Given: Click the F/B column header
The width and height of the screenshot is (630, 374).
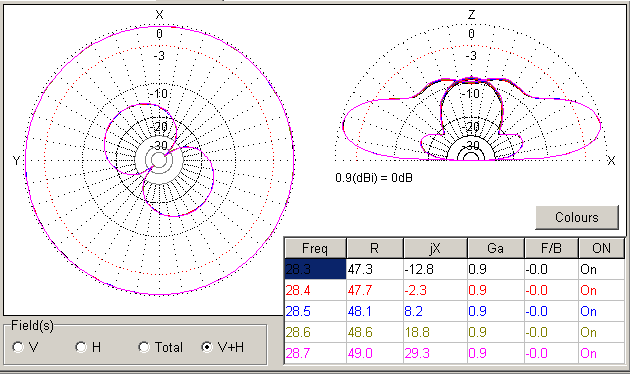Looking at the screenshot, I should [551, 248].
